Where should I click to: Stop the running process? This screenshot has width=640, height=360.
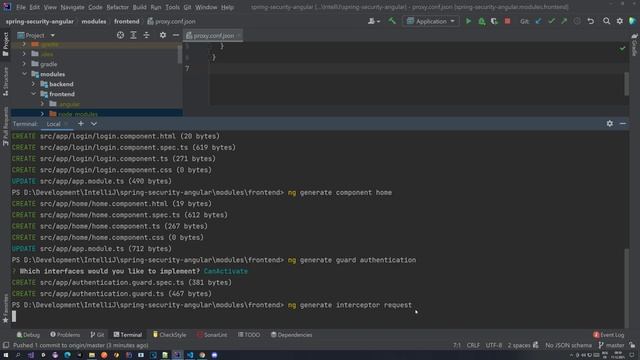(507, 21)
